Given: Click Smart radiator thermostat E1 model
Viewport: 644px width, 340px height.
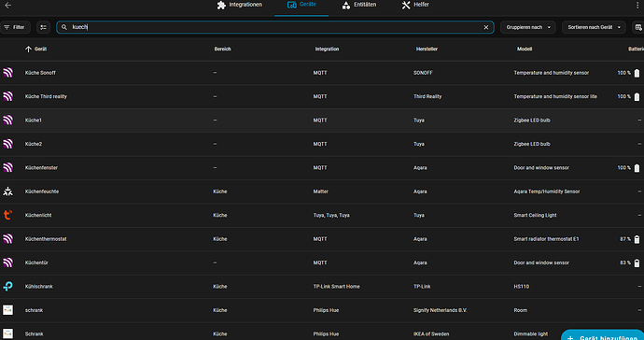Looking at the screenshot, I should point(546,239).
